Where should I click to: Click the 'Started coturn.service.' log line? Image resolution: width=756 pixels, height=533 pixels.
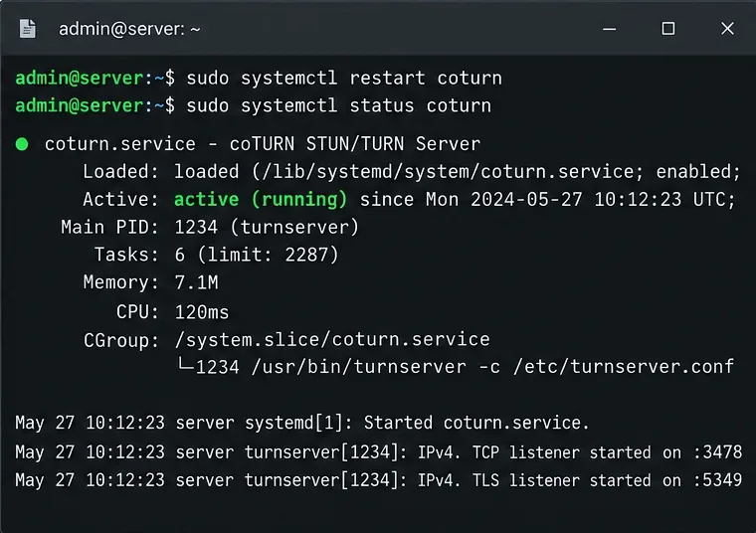tap(476, 423)
